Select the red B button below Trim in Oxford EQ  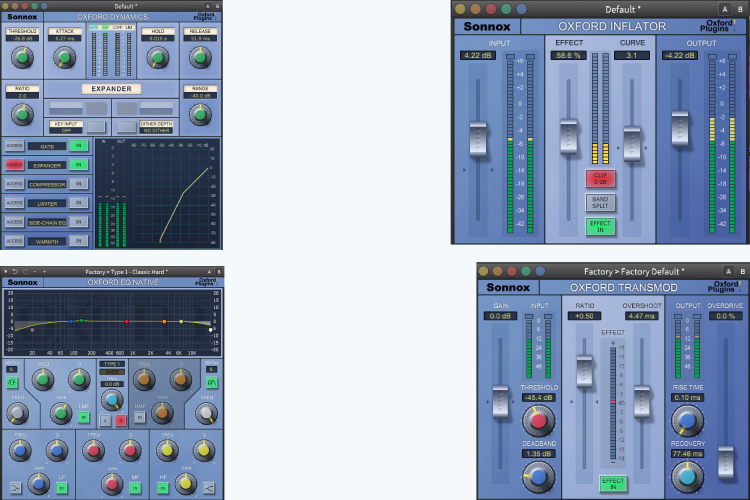(x=121, y=420)
